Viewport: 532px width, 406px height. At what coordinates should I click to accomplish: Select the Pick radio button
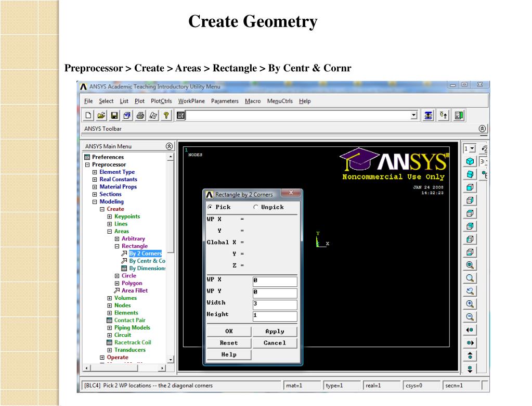(x=210, y=207)
